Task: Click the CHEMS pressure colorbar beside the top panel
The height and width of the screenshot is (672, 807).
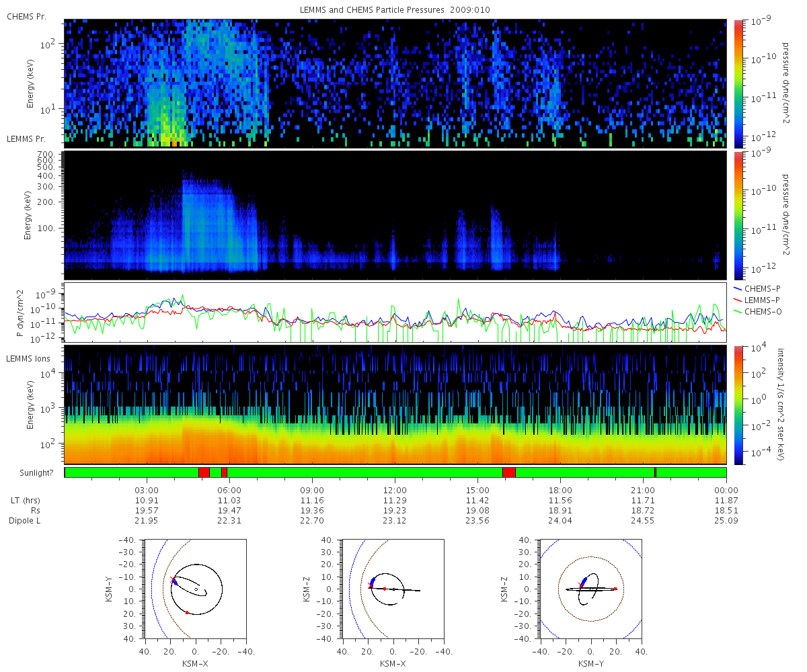Action: point(738,83)
